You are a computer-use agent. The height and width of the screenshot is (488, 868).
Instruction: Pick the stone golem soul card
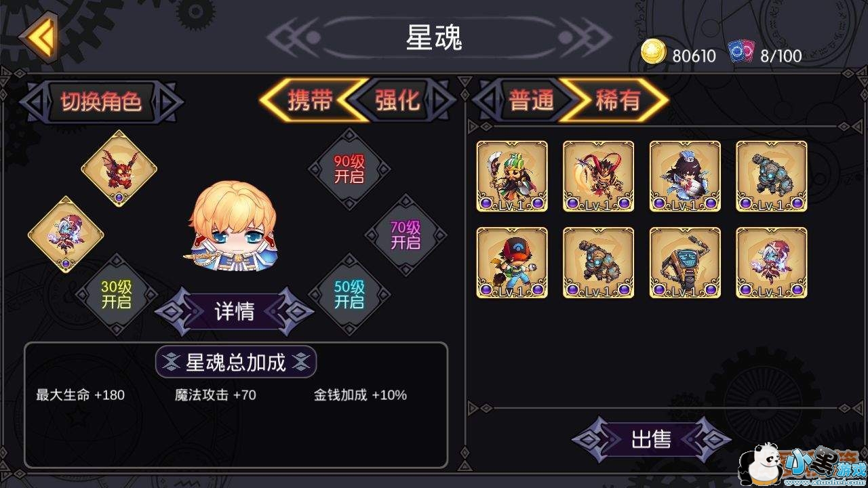(x=772, y=176)
